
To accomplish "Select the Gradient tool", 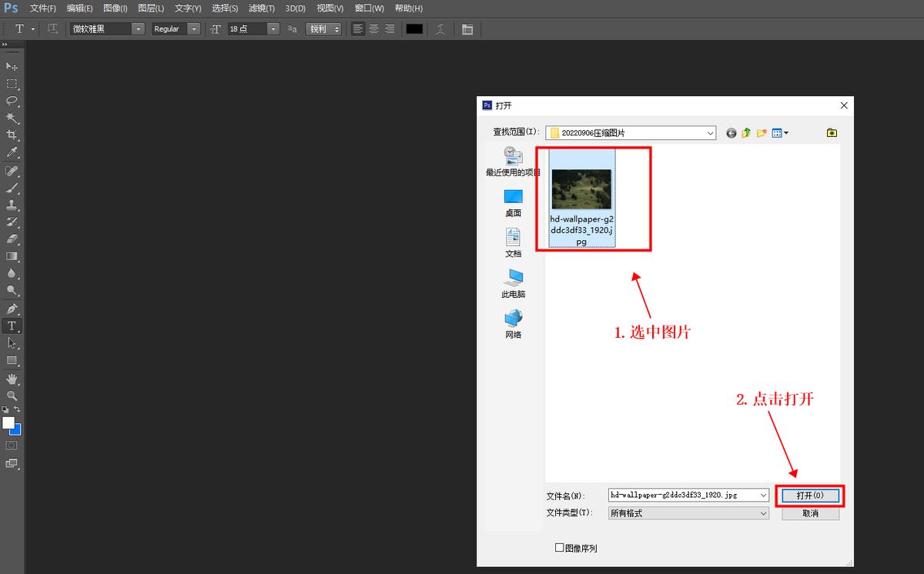I will [x=12, y=255].
